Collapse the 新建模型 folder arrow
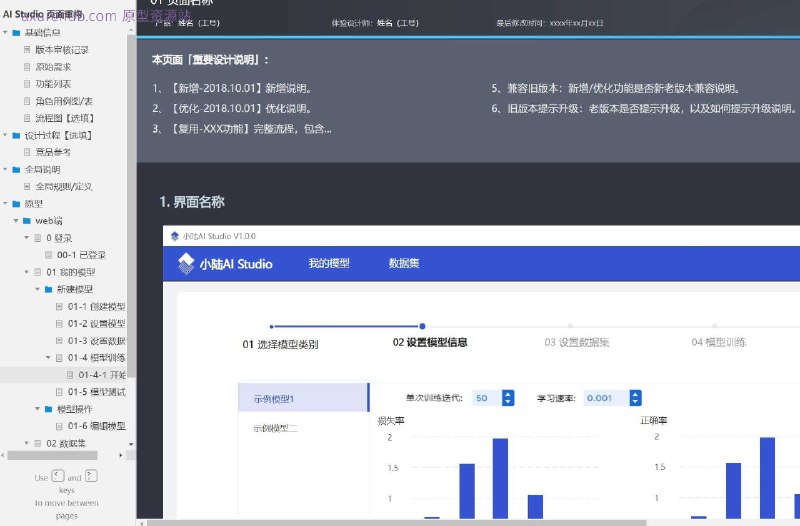This screenshot has width=800, height=526. pyautogui.click(x=37, y=289)
